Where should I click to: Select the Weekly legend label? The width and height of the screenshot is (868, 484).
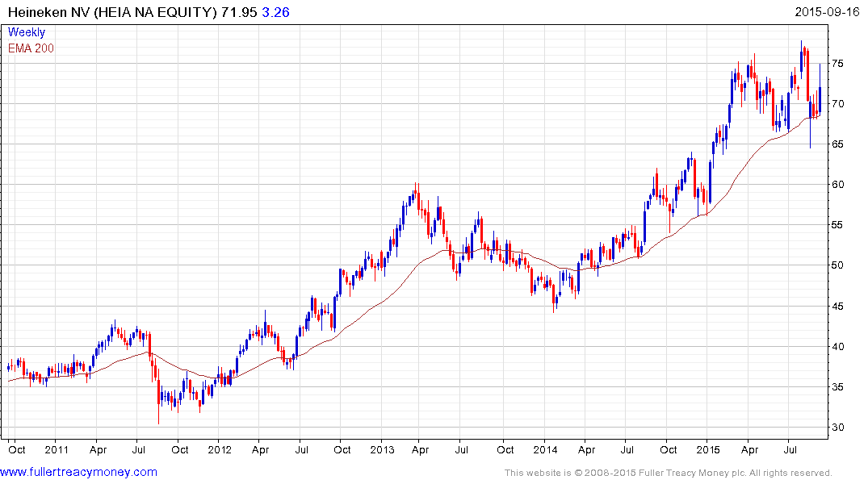(27, 33)
